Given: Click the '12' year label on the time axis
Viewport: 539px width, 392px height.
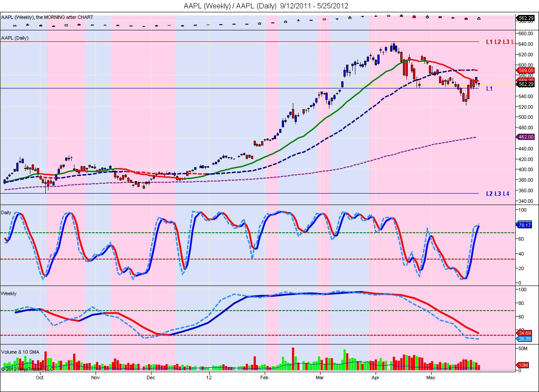Looking at the screenshot, I should coord(209,377).
